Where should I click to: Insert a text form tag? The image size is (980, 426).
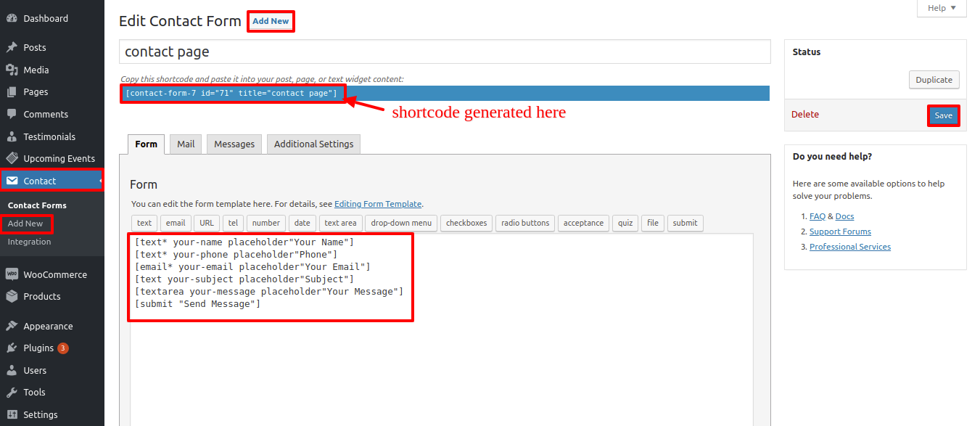point(144,223)
